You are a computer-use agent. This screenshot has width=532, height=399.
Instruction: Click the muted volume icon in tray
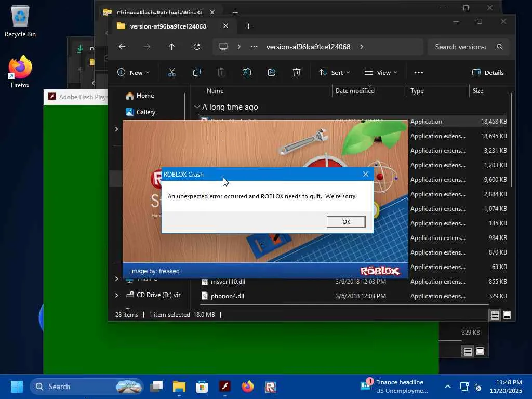(x=477, y=387)
